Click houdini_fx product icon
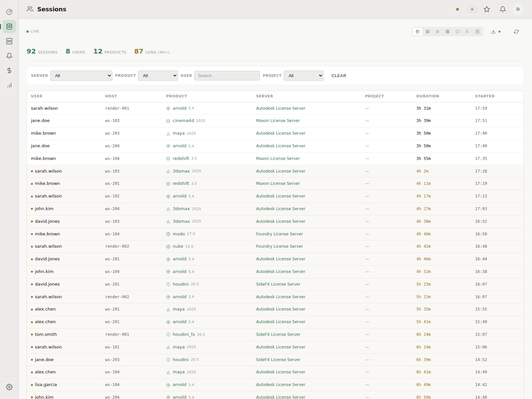 (168, 334)
